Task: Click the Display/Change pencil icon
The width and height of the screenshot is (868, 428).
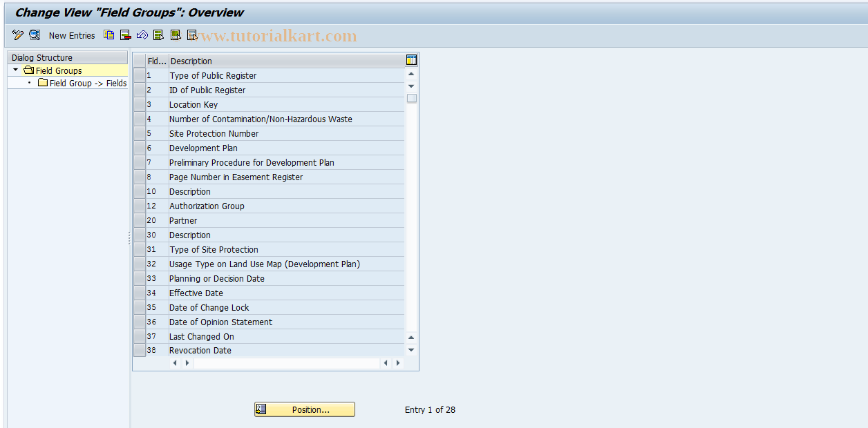Action: pos(18,35)
